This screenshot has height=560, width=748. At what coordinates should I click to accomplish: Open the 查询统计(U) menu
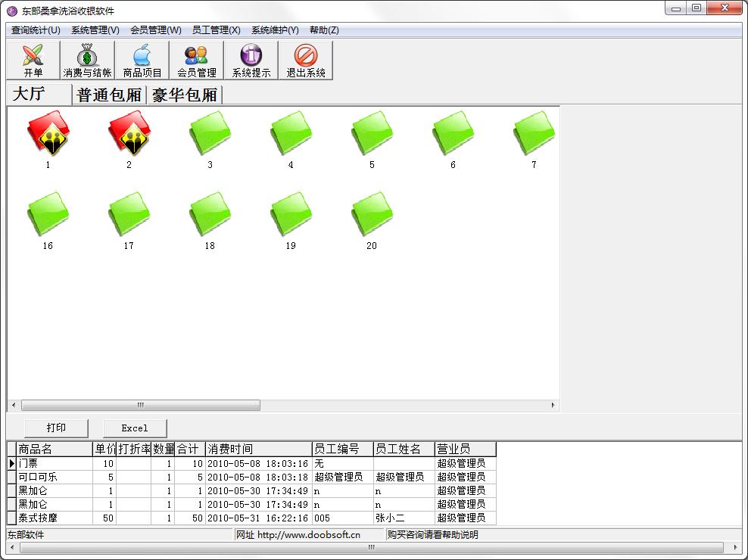[36, 30]
